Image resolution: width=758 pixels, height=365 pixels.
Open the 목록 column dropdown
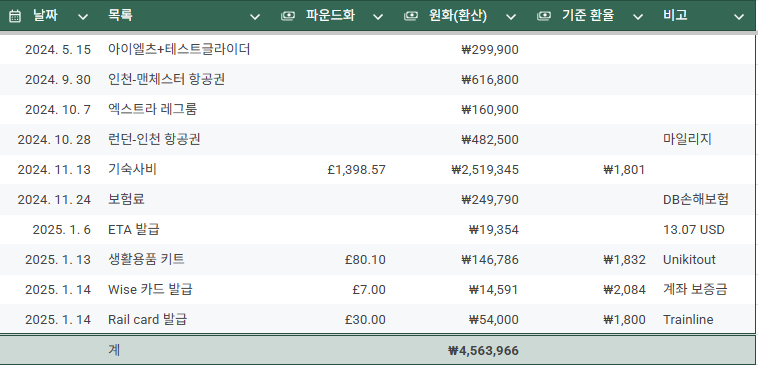click(255, 17)
